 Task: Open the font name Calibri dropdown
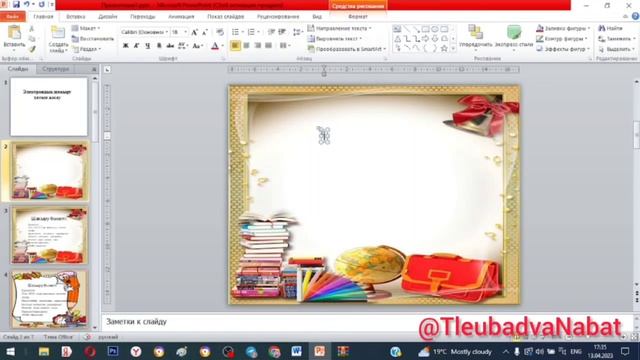pos(167,32)
